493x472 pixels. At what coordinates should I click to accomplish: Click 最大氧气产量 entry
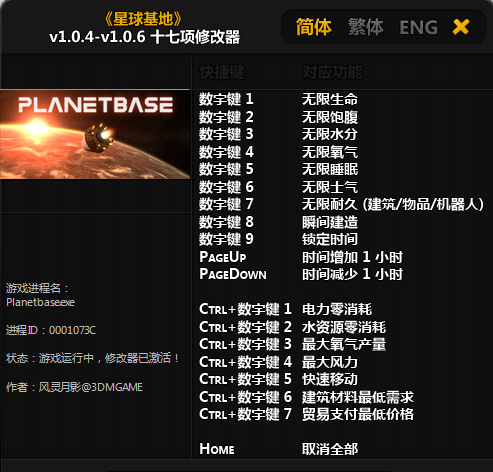(344, 344)
